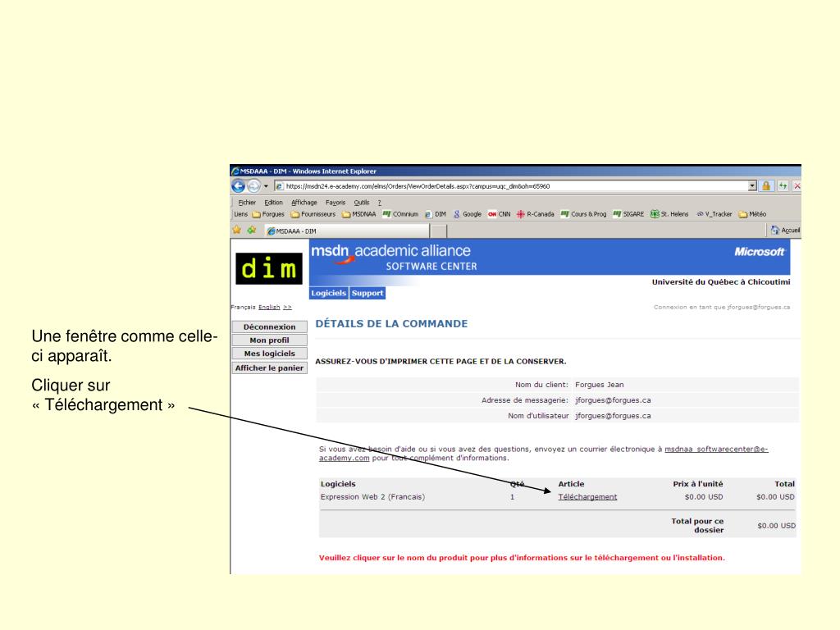840x630 pixels.
Task: Open the Google bookmark
Action: 467,214
